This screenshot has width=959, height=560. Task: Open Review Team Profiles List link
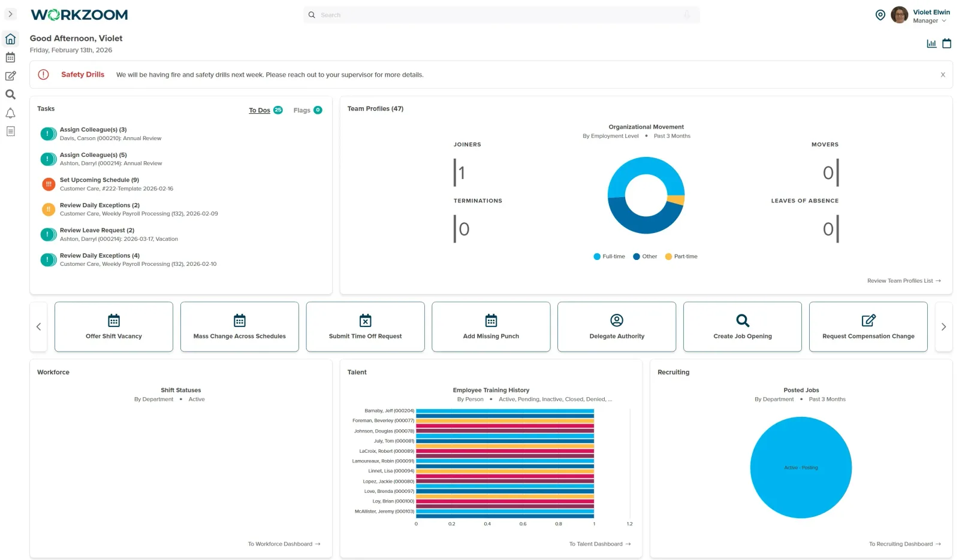[x=904, y=281]
